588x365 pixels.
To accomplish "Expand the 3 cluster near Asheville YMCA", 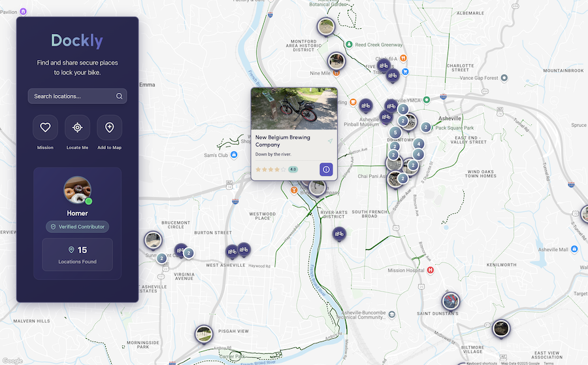I will point(402,109).
